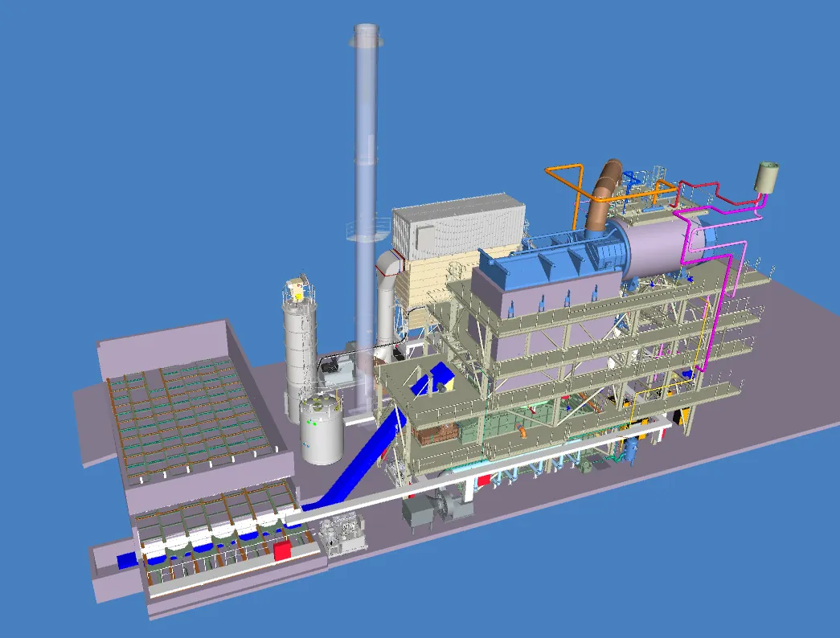Click the orange elbow inside green section

coord(521,431)
